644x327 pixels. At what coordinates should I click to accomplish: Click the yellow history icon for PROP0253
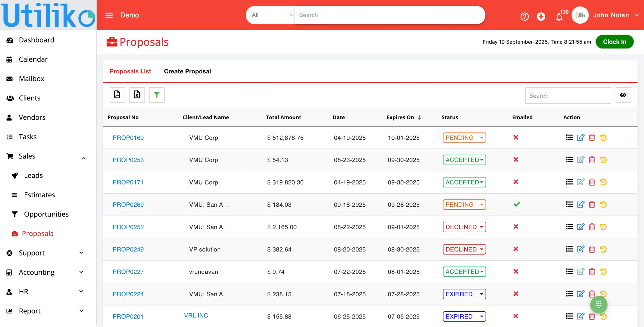click(603, 160)
